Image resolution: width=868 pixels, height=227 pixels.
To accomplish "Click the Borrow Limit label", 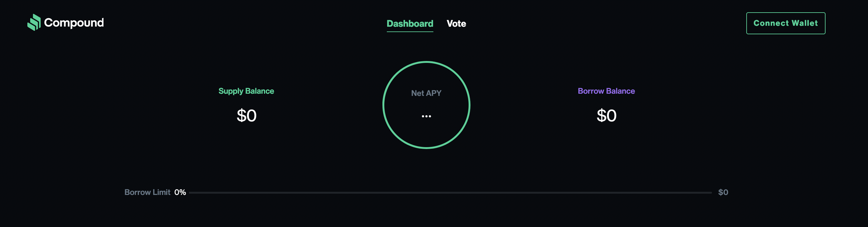I will (147, 192).
